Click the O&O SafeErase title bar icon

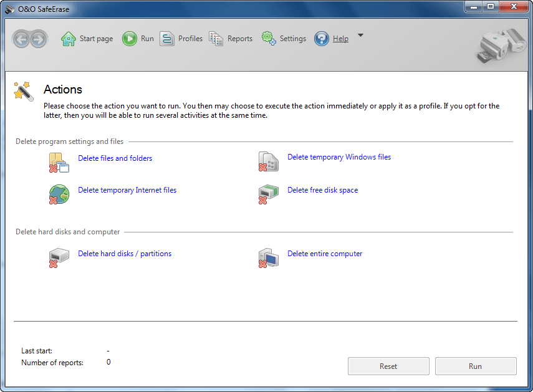pos(9,9)
